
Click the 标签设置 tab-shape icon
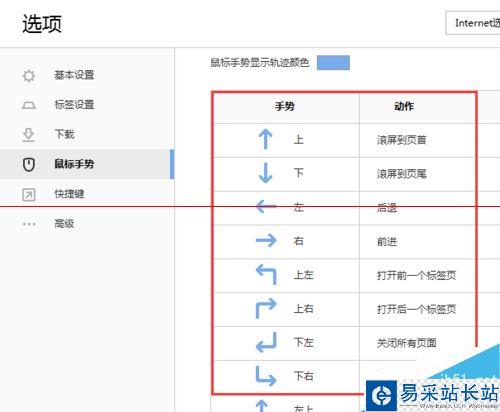(x=29, y=105)
